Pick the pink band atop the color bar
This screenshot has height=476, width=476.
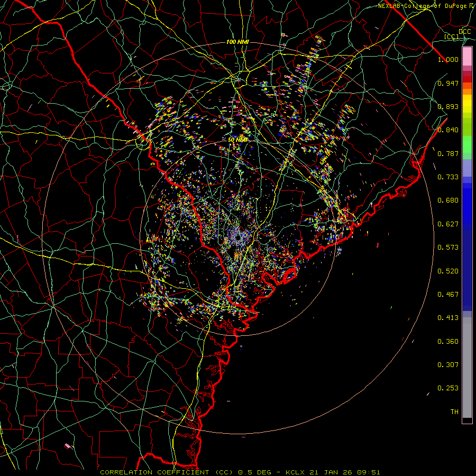pyautogui.click(x=467, y=57)
